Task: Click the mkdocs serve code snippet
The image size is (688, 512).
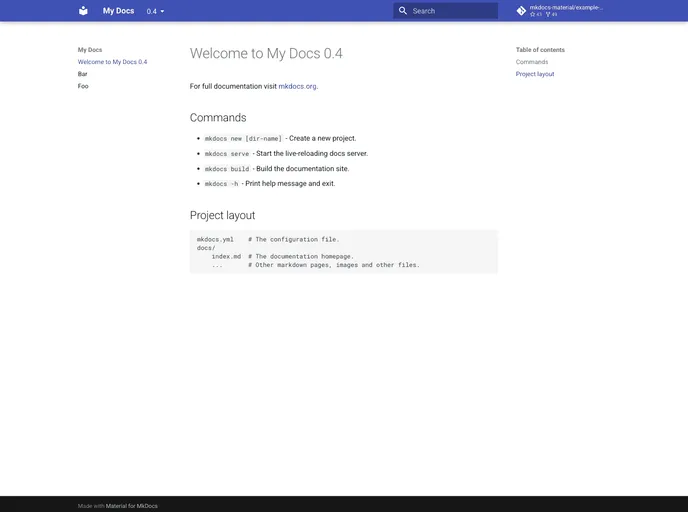Action: click(227, 154)
